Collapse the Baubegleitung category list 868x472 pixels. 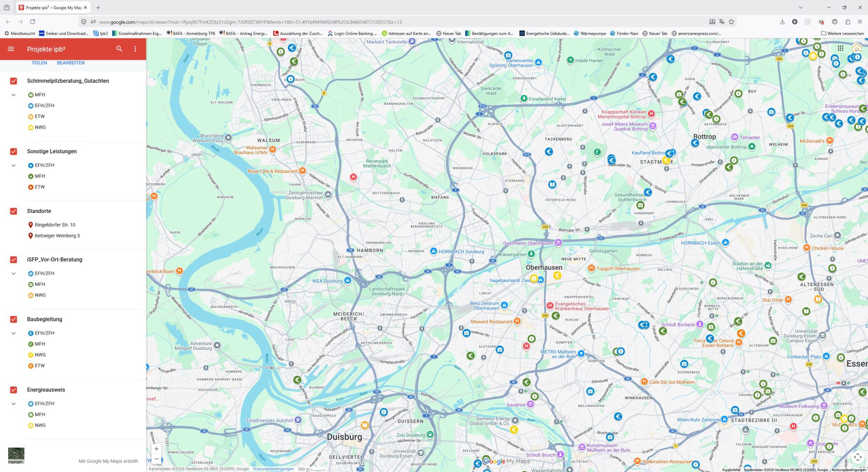(x=14, y=333)
